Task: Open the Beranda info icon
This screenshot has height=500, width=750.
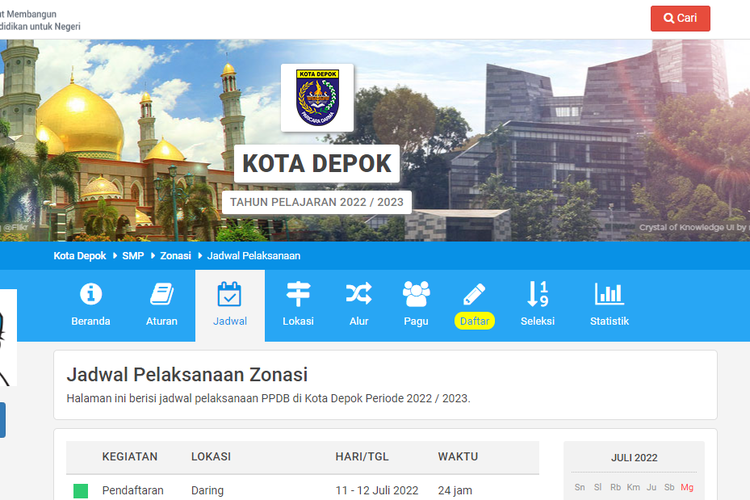Action: point(91,293)
